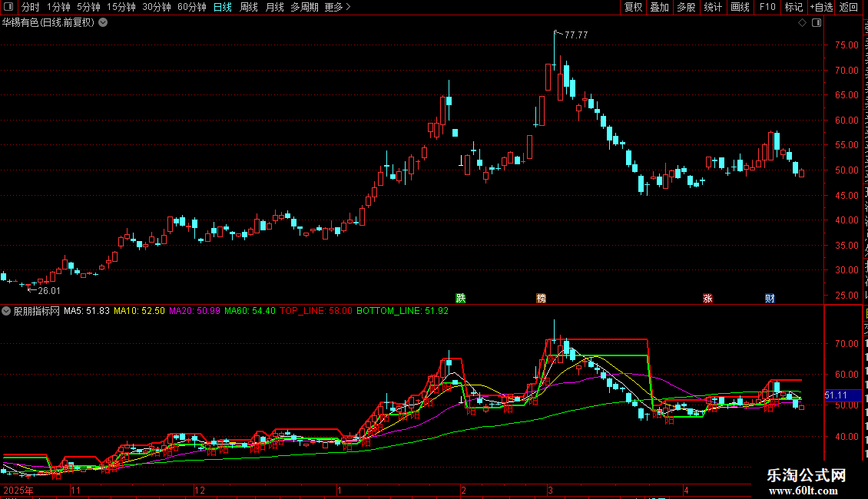
Task: Click the 返回 back button
Action: click(849, 7)
